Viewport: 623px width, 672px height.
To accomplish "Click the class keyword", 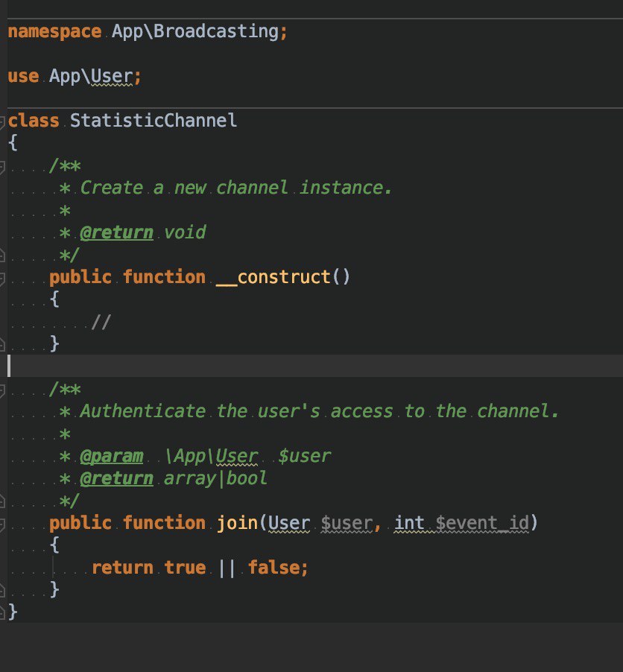I will (x=34, y=121).
